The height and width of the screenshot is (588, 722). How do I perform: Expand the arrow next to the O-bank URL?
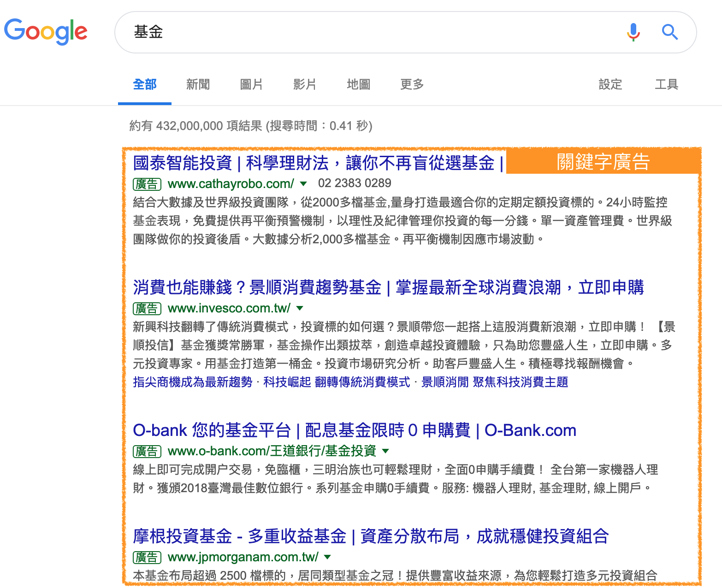click(386, 451)
